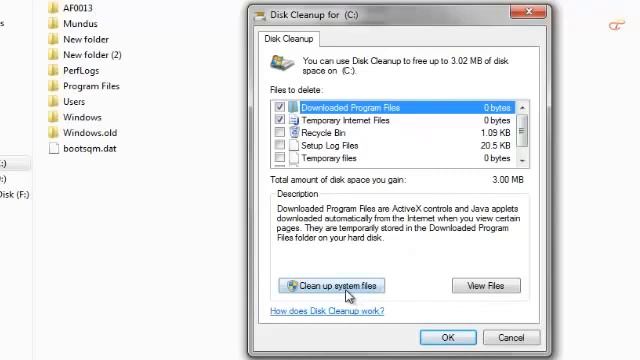Click the Users folder name
This screenshot has width=640, height=360.
74,102
